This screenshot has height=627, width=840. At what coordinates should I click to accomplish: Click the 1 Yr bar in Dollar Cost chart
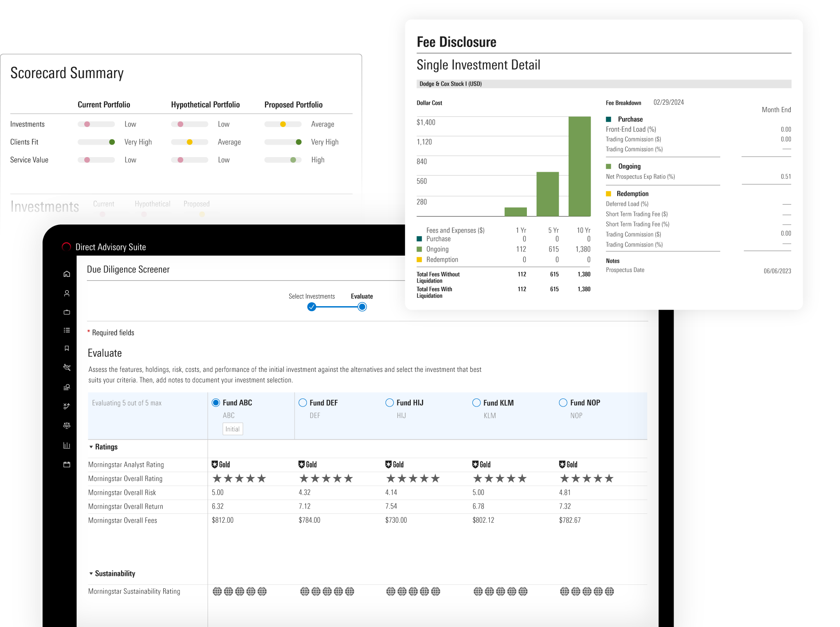point(516,212)
